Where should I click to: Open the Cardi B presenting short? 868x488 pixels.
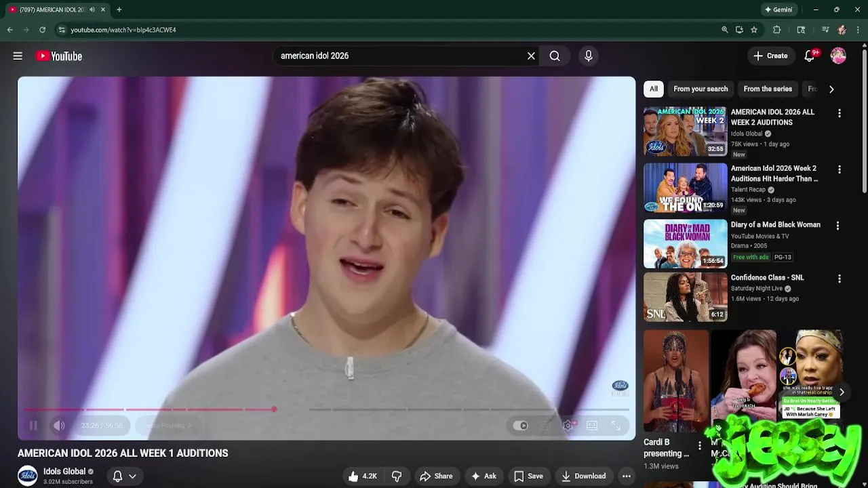coord(676,381)
